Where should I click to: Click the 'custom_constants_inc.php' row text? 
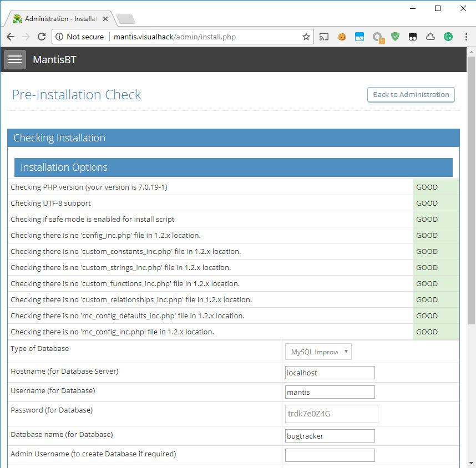(126, 251)
